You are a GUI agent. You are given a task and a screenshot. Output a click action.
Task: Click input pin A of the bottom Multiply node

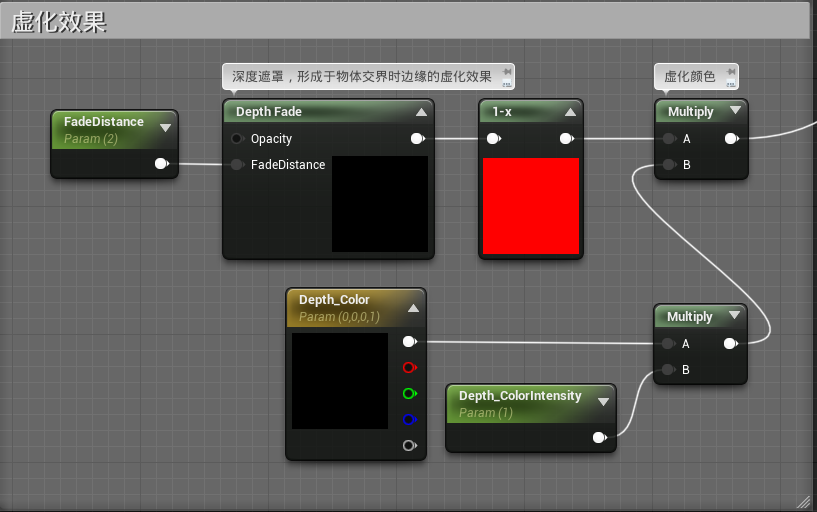[669, 343]
